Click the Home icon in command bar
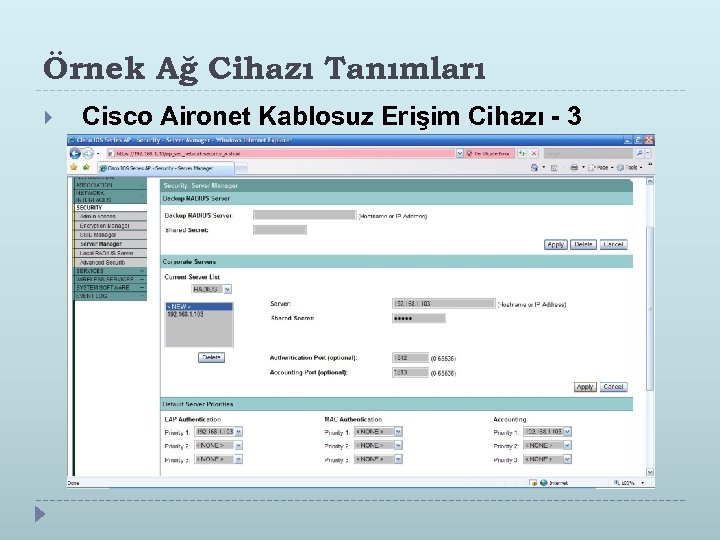Image resolution: width=720 pixels, height=540 pixels. 534,168
